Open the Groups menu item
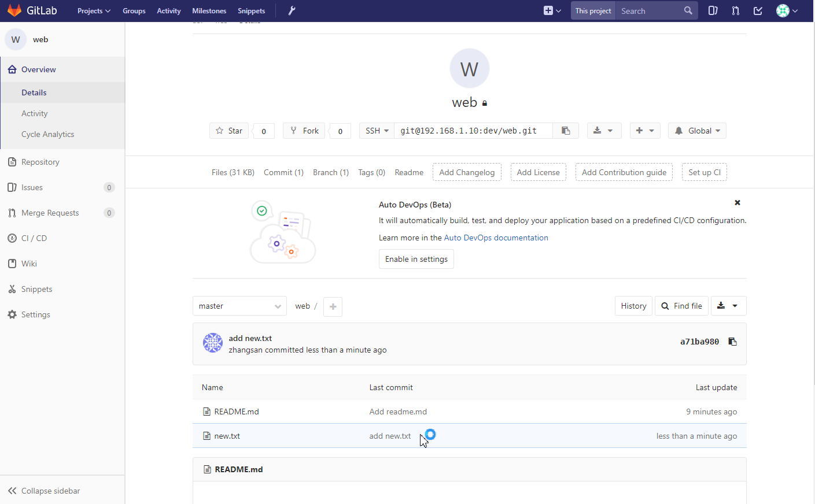Image resolution: width=815 pixels, height=504 pixels. (134, 11)
